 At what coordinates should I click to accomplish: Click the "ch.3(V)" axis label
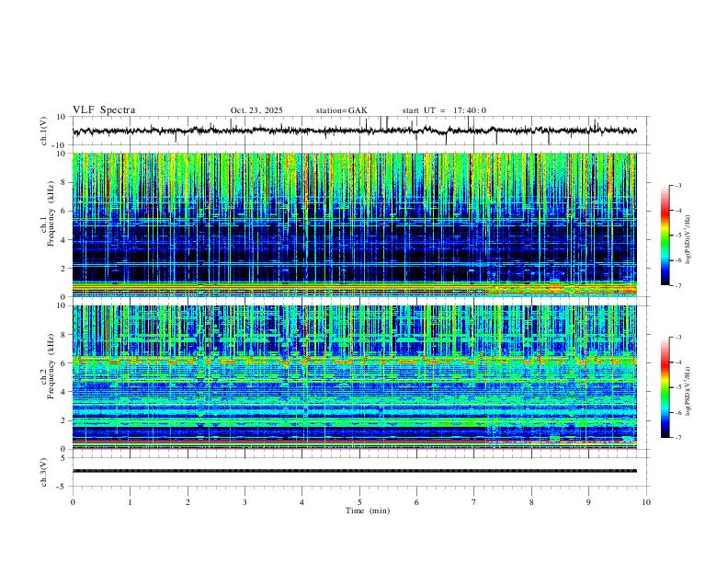click(44, 472)
